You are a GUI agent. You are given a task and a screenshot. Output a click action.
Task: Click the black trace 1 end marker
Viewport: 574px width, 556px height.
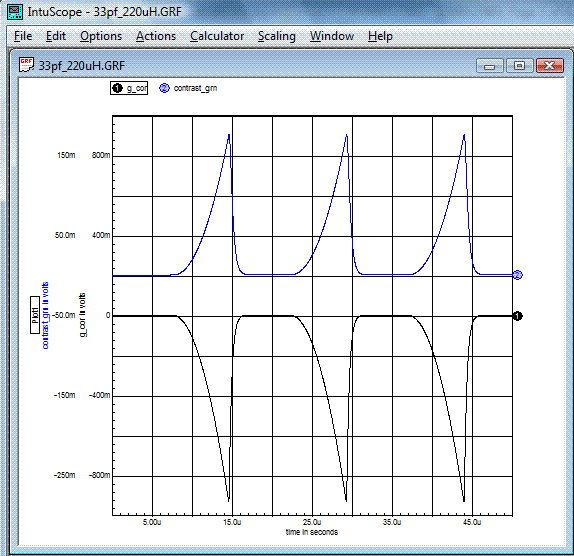click(517, 316)
